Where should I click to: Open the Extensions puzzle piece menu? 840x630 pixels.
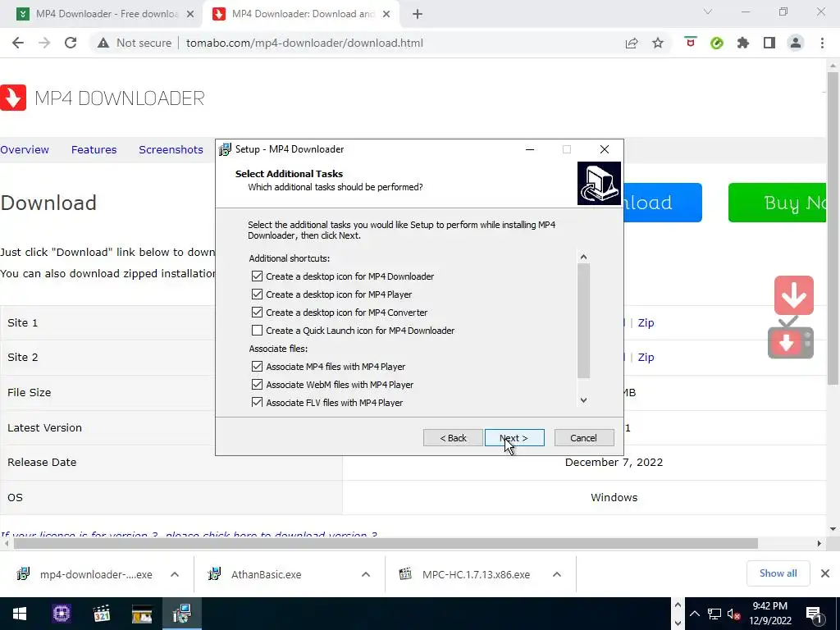743,43
